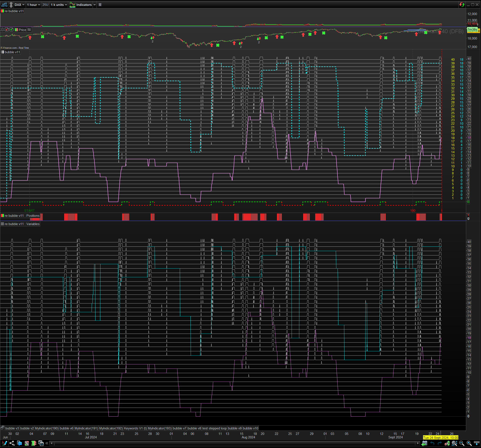Switch to the bubble v10 tab
Image resolution: width=481 pixels, height=448 pixels.
point(250,428)
